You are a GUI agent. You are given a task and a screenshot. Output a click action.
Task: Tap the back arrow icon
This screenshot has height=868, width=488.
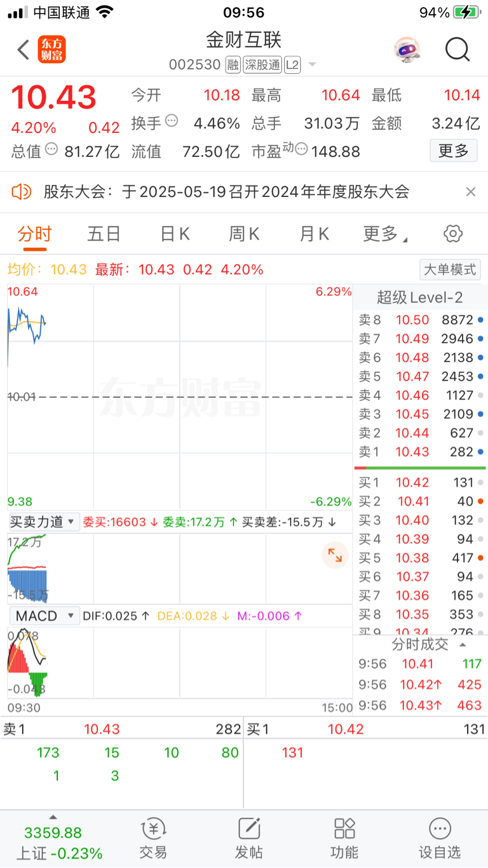[x=24, y=50]
